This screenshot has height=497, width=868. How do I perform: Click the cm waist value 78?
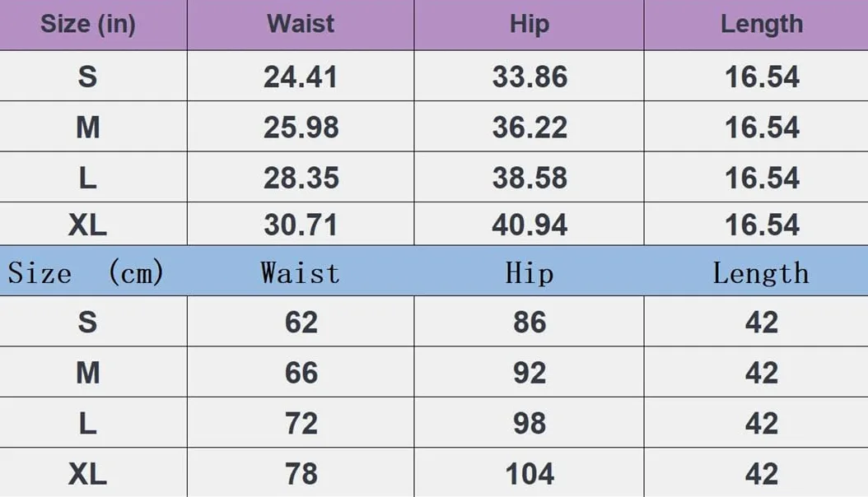point(301,474)
